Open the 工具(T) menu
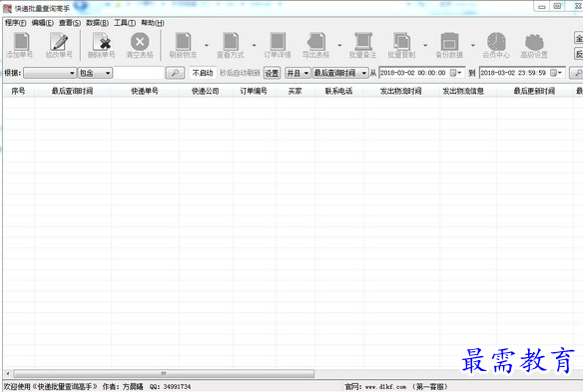583x392 pixels. 125,23
